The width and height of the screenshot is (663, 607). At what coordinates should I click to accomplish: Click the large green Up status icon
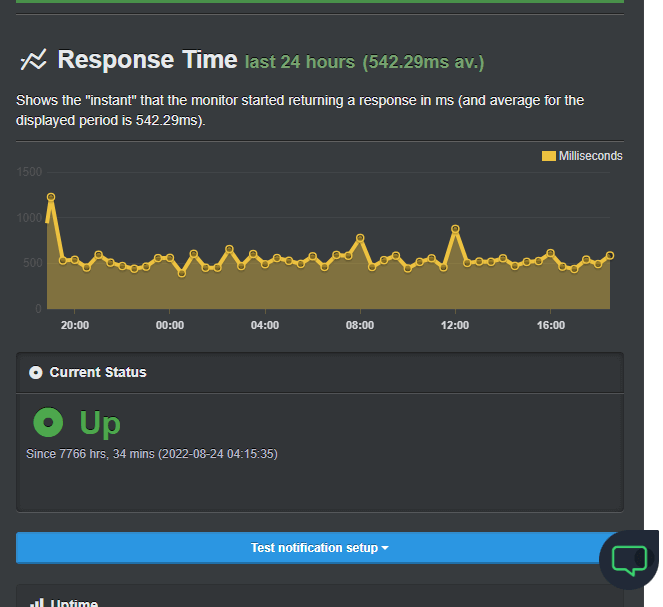48,422
